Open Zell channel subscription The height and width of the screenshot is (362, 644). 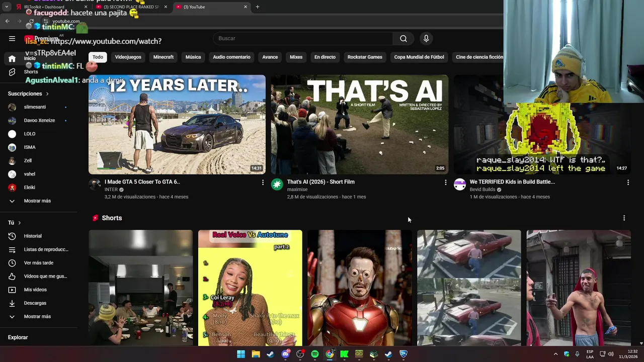tap(38, 160)
